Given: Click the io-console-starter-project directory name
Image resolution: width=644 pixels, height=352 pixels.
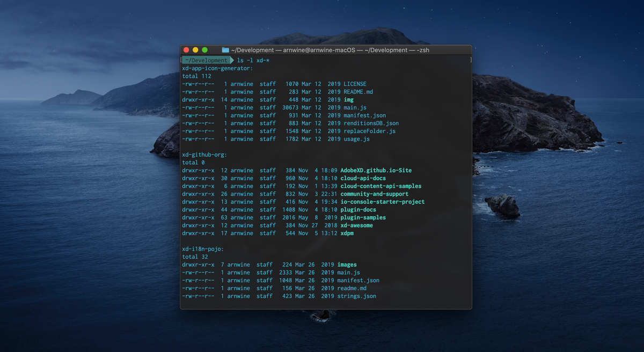Looking at the screenshot, I should click(382, 202).
